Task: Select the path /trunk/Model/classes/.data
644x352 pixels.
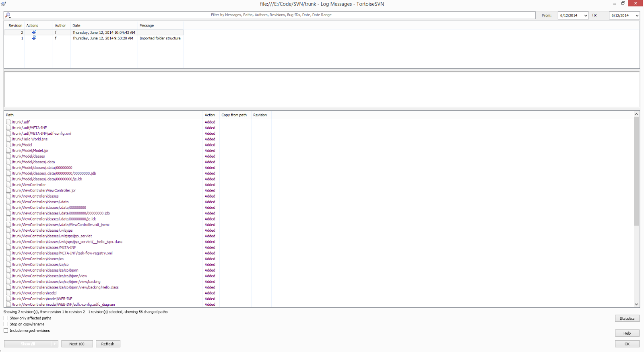Action: point(33,162)
